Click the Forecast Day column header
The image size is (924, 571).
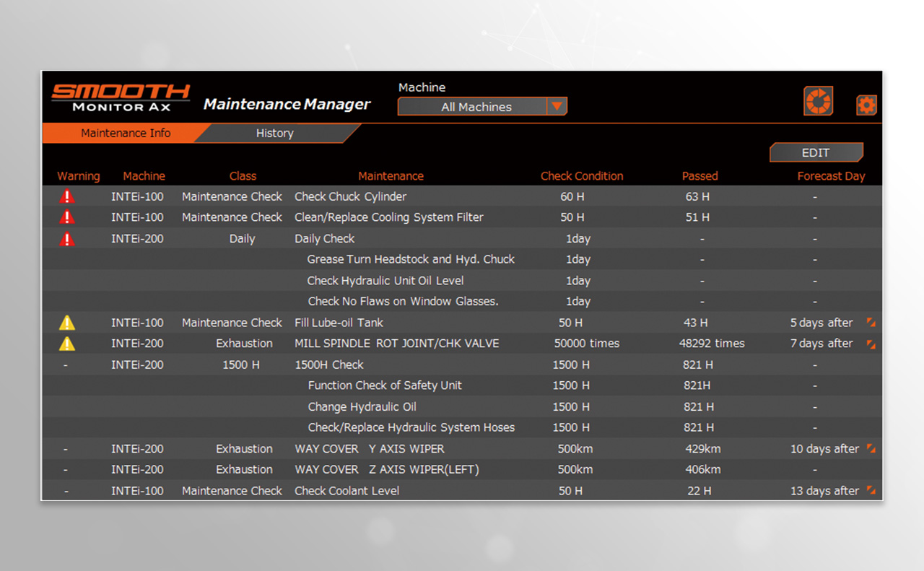click(x=831, y=175)
